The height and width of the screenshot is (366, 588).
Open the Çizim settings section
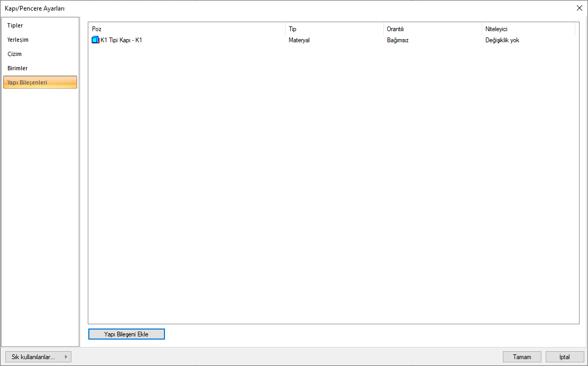pos(40,54)
